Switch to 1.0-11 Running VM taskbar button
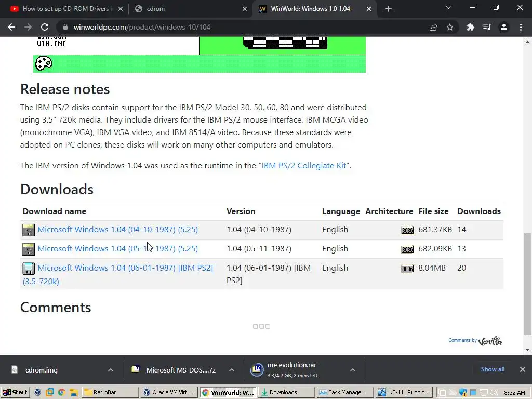Viewport: 532px width, 399px height. point(404,393)
